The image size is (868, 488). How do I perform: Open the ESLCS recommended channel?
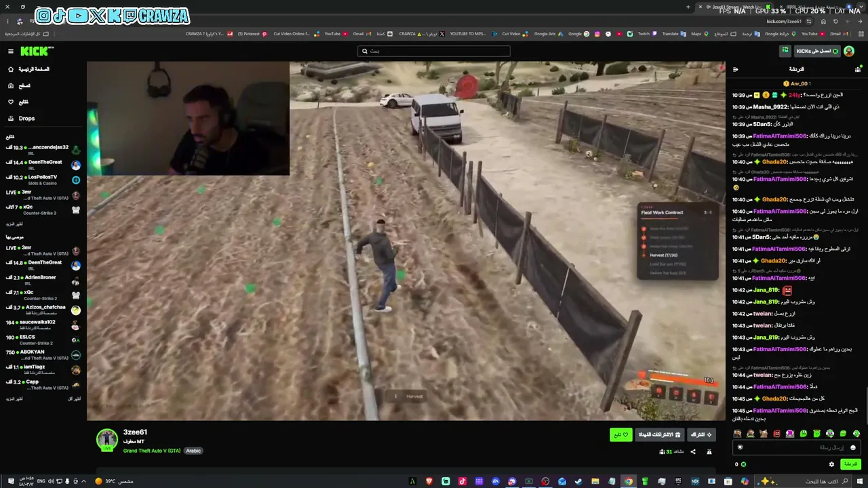pyautogui.click(x=43, y=340)
